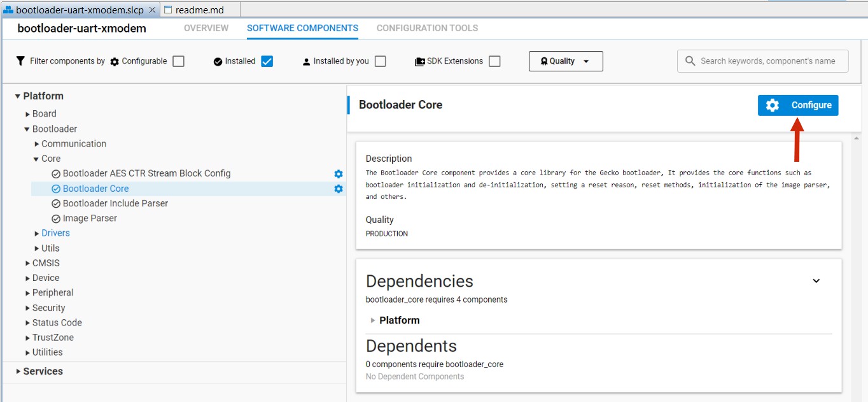Image resolution: width=868 pixels, height=402 pixels.
Task: Click the gear icon beside Bootloader AES CTR Stream Block Config
Action: [339, 173]
